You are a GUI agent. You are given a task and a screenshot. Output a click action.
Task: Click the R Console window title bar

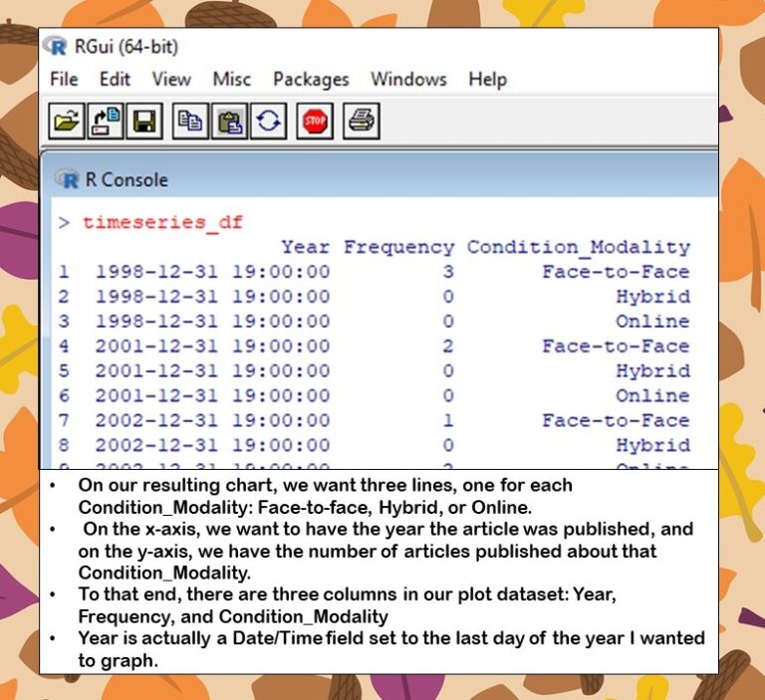tap(398, 180)
